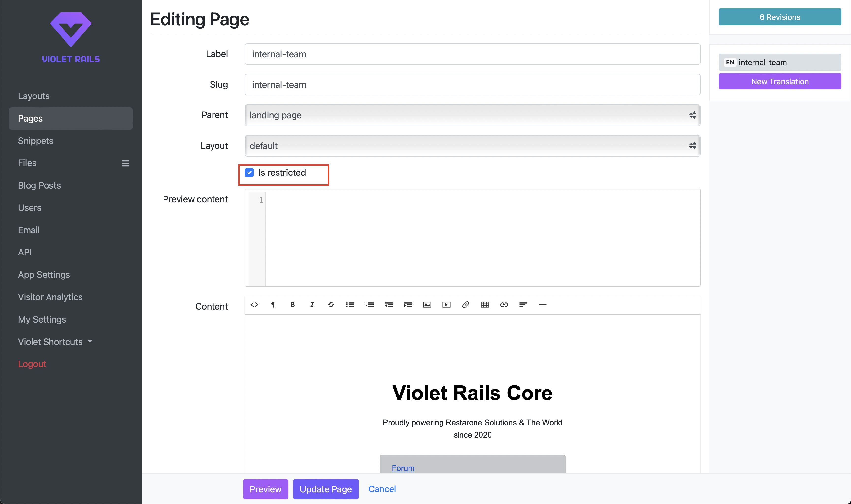The height and width of the screenshot is (504, 851).
Task: Toggle bold formatting in the content editor
Action: pyautogui.click(x=292, y=305)
